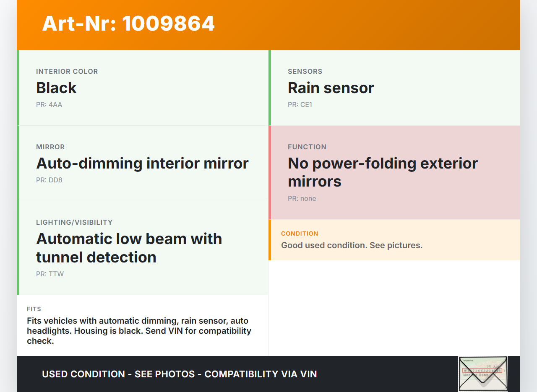The height and width of the screenshot is (392, 537).
Task: Click the Fits compatibility description paragraph
Action: pyautogui.click(x=139, y=331)
